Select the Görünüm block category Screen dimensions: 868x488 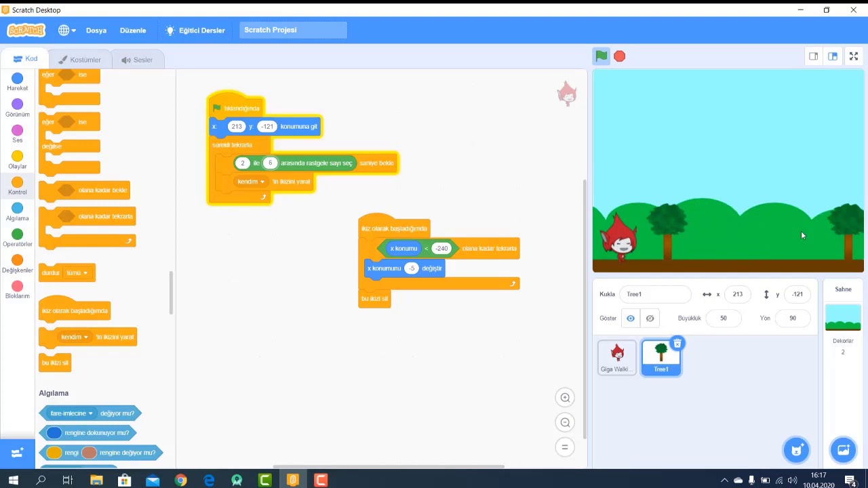(18, 108)
